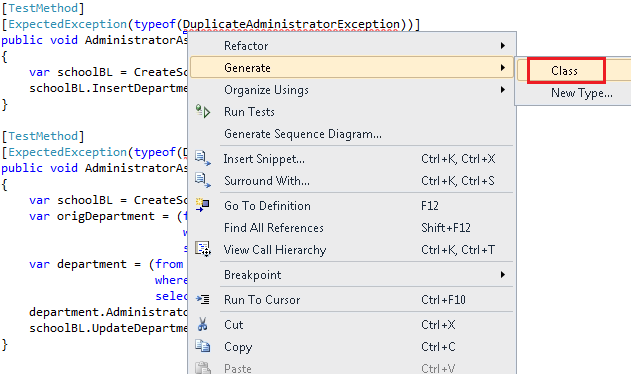
Task: Click the Run To Cursor icon
Action: click(x=203, y=299)
